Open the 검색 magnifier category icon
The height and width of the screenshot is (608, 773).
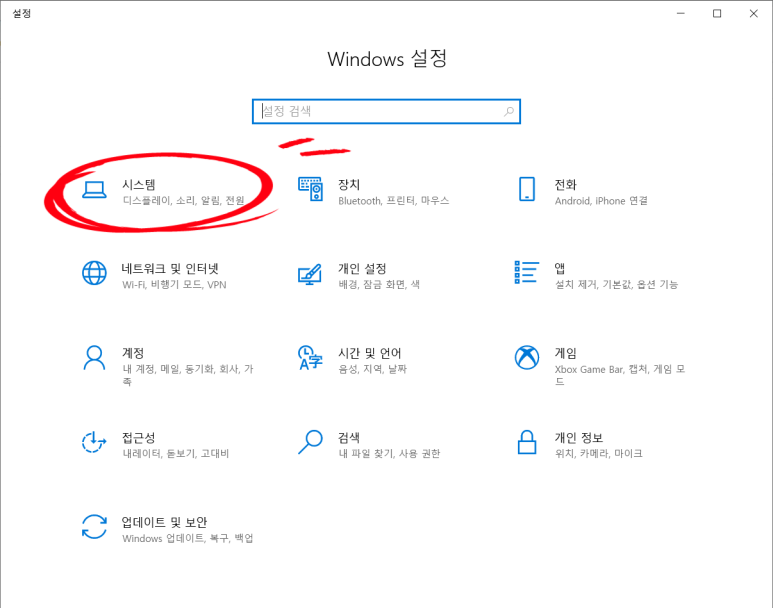click(x=311, y=442)
